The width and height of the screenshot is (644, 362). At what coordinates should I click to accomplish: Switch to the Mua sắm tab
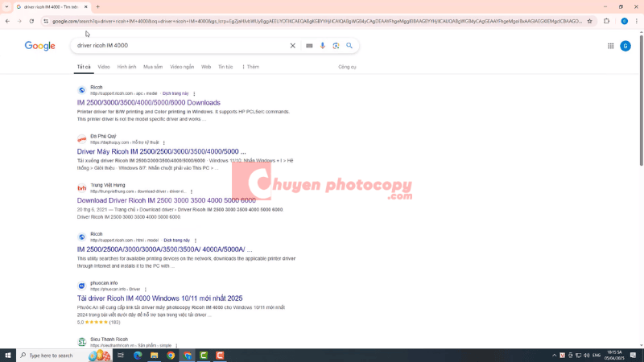(153, 67)
